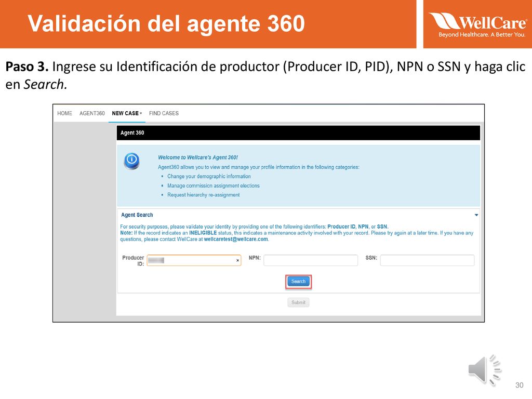The width and height of the screenshot is (532, 399).
Task: Click the 'Welcome to Wellcare's Agent 360!' heading
Action: pos(198,157)
